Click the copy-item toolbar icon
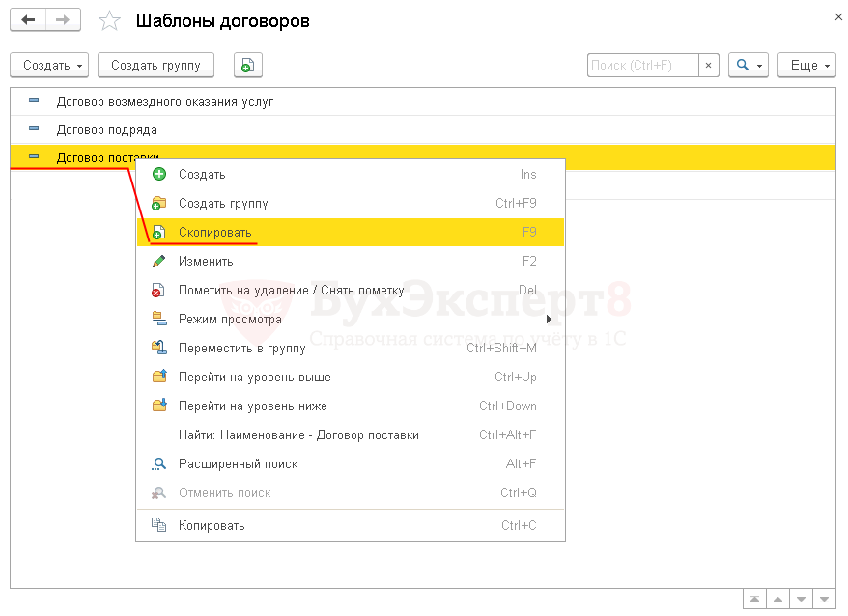 coord(248,66)
